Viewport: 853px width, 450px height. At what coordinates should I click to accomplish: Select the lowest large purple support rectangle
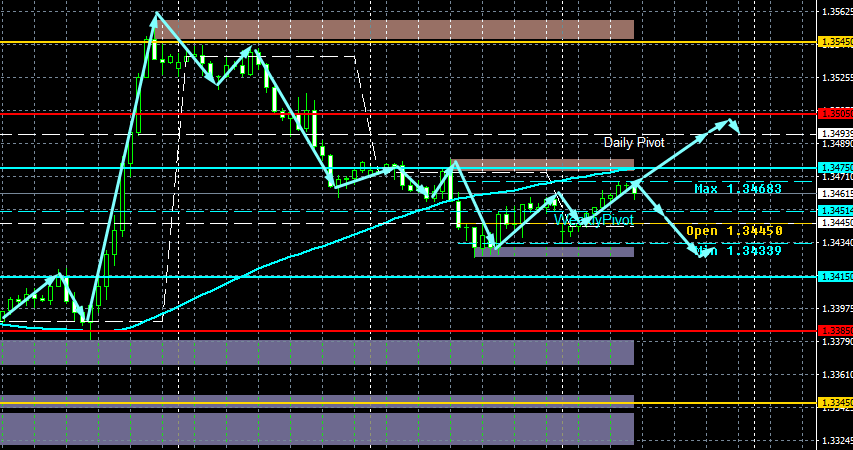tap(317, 429)
